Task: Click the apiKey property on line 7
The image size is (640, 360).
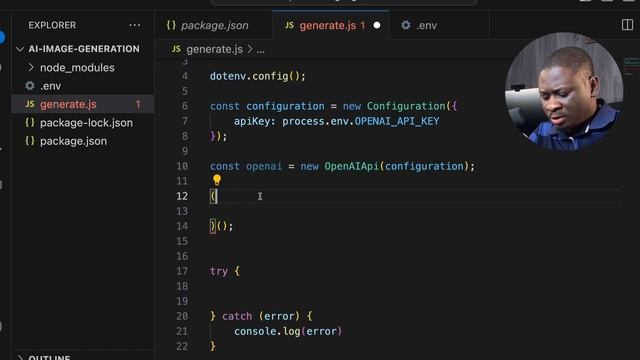Action: tap(252, 121)
